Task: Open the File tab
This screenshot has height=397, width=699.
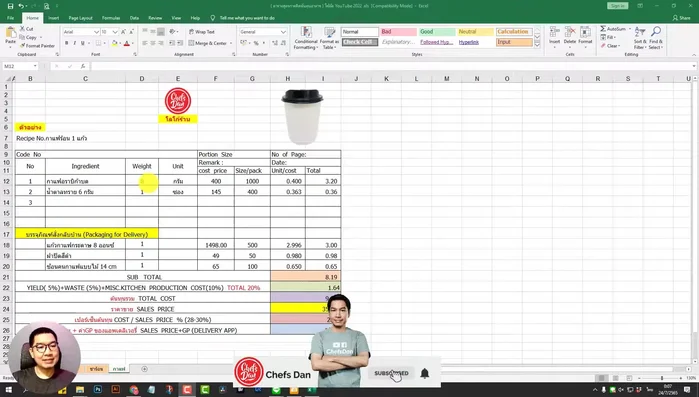Action: coord(10,18)
